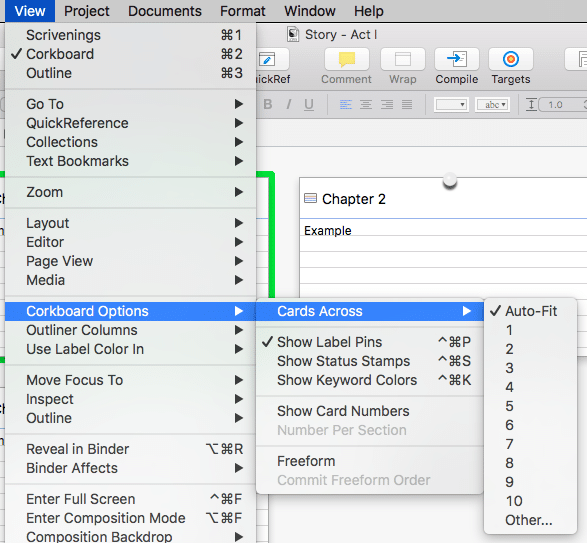Open Outliner Columns submenu
Viewport: 587px width, 543px height.
click(x=130, y=330)
